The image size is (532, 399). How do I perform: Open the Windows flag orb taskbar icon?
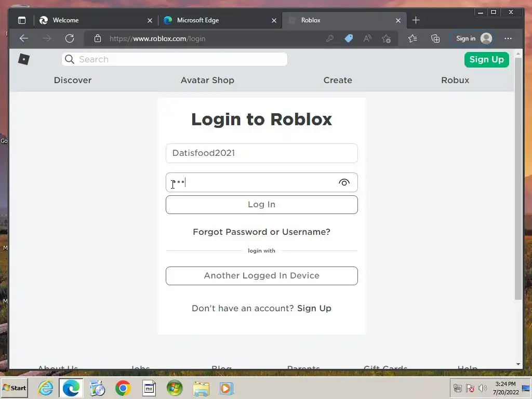coord(175,388)
